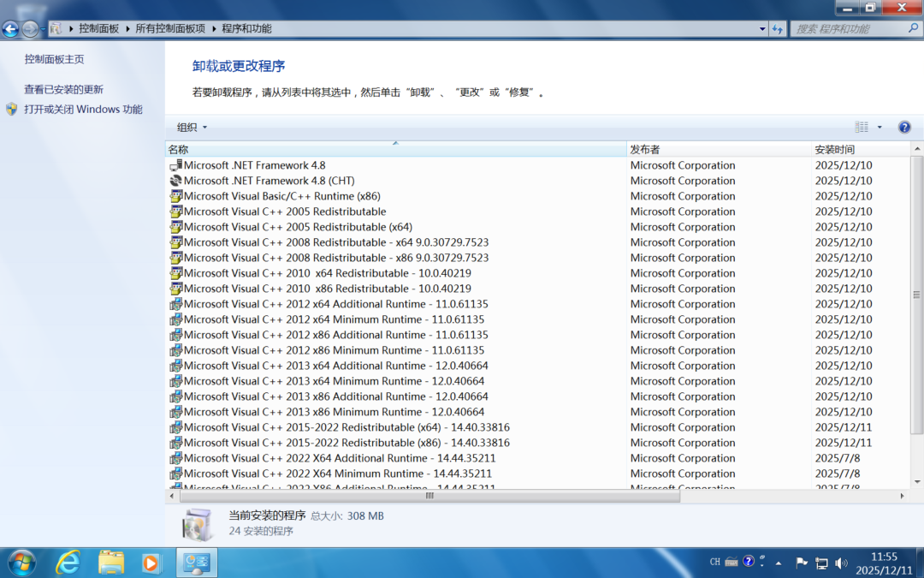Click the icon of 2022 X64 Minimum Runtime
The image size is (924, 578).
point(175,473)
